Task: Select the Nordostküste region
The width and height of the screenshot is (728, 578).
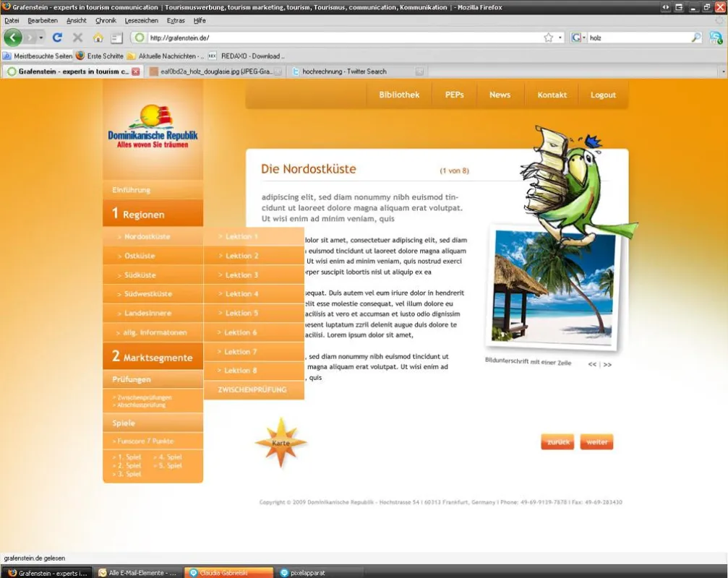Action: (x=153, y=236)
